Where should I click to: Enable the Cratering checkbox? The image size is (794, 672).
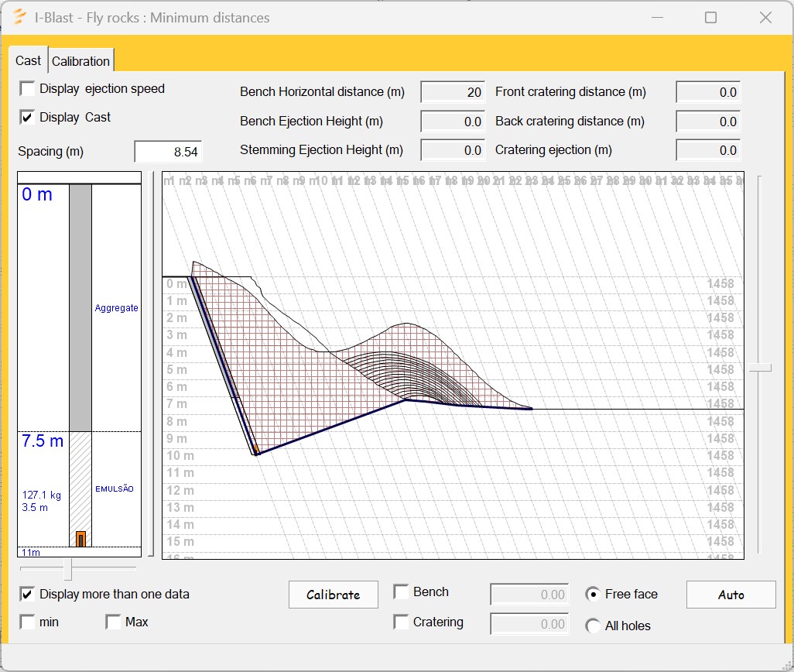point(402,622)
